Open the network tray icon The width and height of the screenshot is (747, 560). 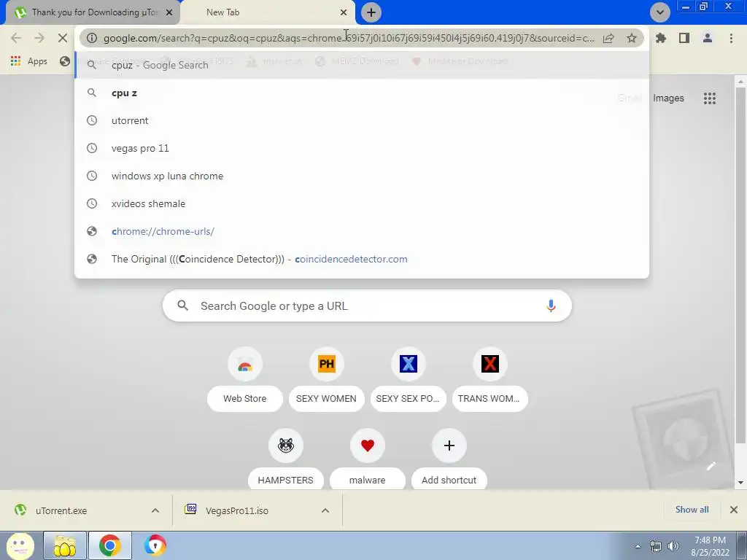(656, 546)
